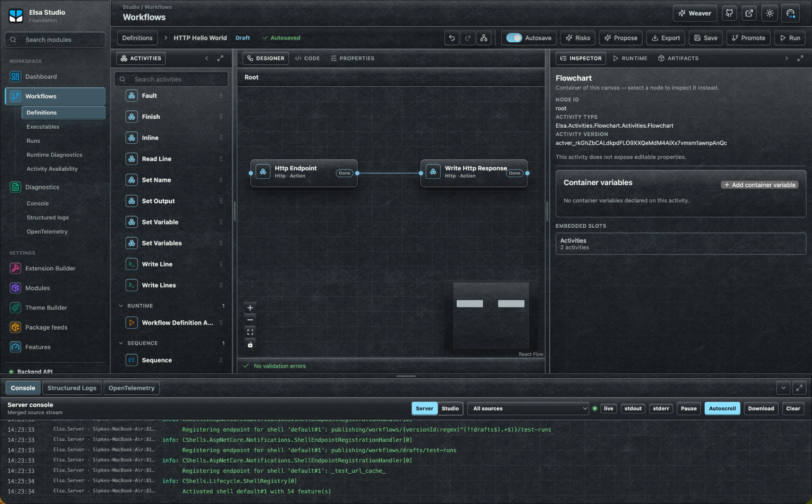The width and height of the screenshot is (812, 504).
Task: Click the Search modules field
Action: (x=55, y=40)
